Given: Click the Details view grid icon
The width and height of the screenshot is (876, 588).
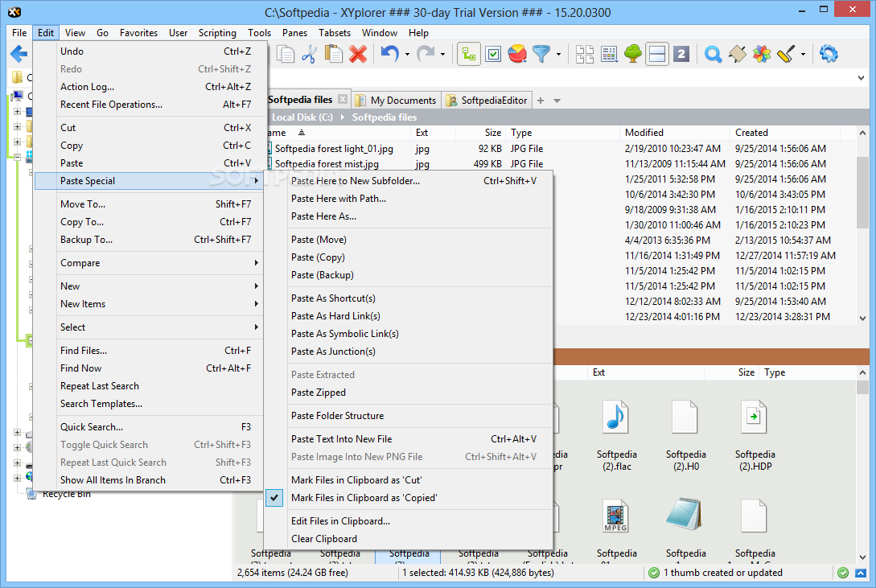Looking at the screenshot, I should [609, 54].
